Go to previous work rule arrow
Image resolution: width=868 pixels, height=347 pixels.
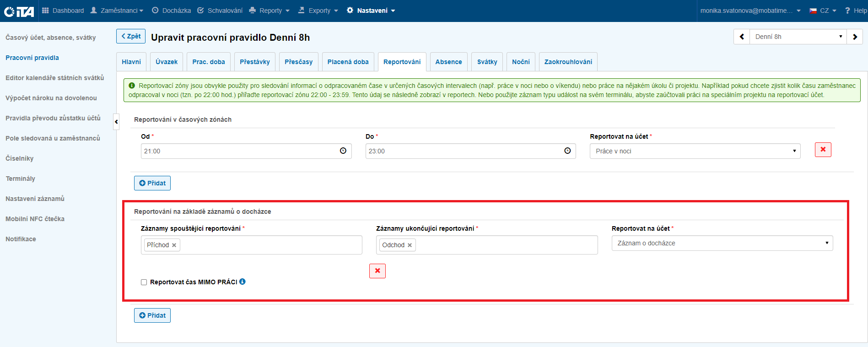click(742, 37)
